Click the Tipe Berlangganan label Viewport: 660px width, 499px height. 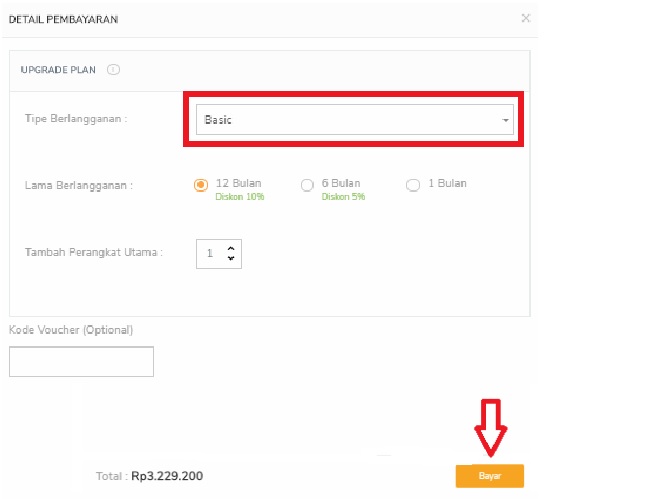(76, 119)
